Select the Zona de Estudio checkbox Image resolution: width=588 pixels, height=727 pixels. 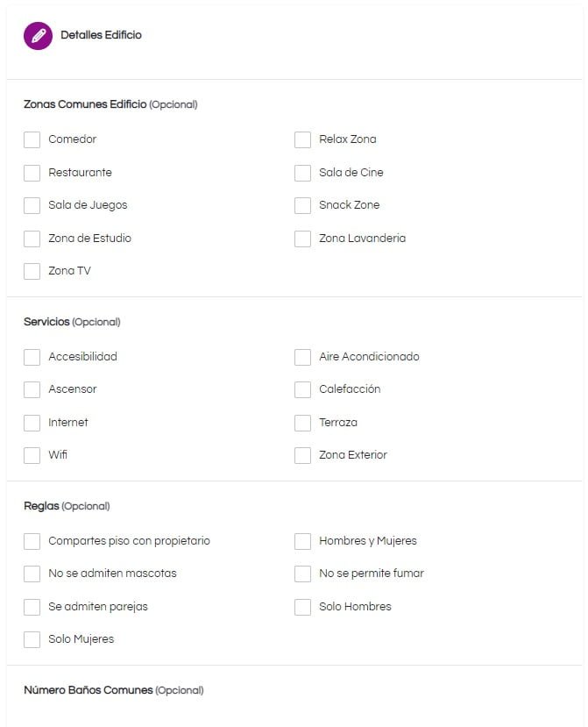tap(32, 239)
